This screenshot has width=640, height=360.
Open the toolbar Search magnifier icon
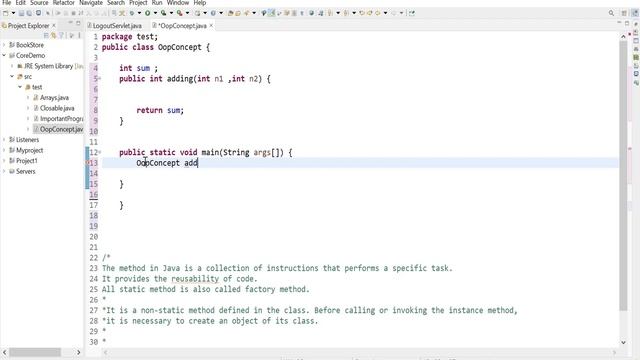(611, 13)
